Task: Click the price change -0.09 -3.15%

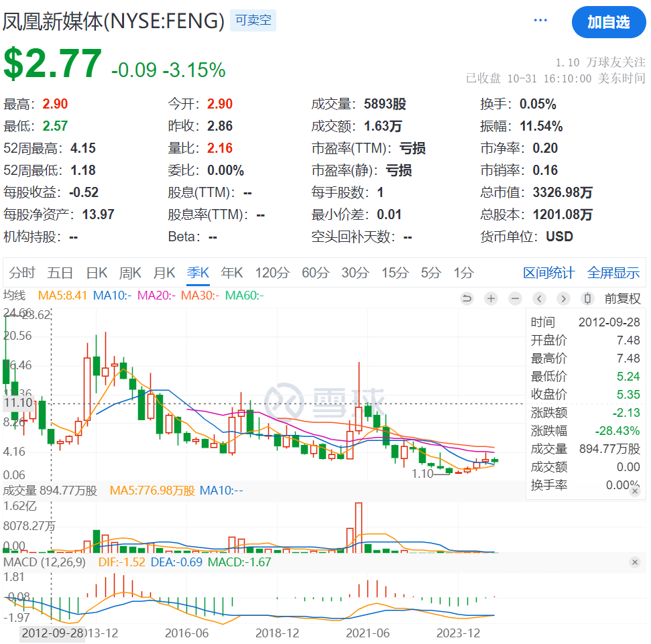Action: pos(168,70)
